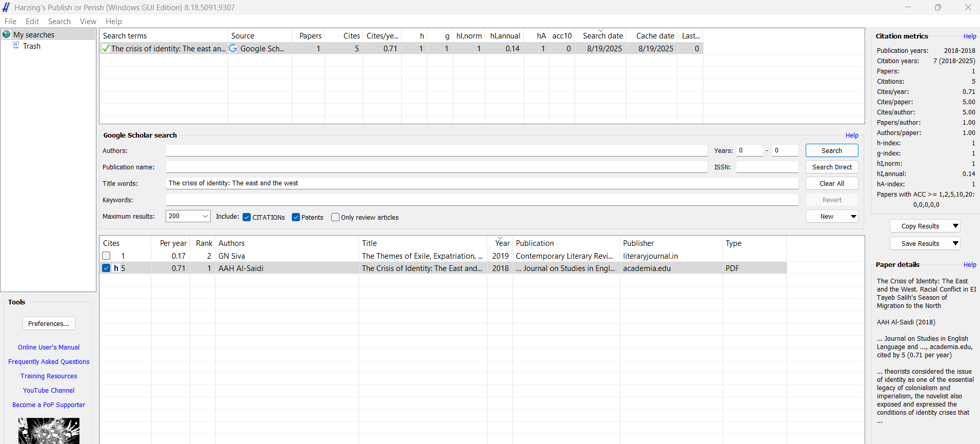Sort searches by Search date column header
The height and width of the screenshot is (444, 980).
(601, 36)
